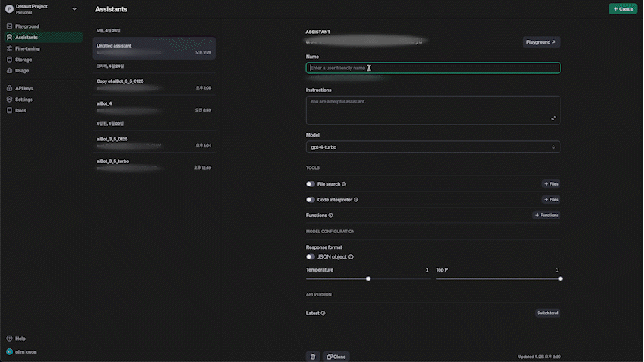Screen dimensions: 644x362
Task: Open the Help icon in sidebar
Action: coord(9,339)
